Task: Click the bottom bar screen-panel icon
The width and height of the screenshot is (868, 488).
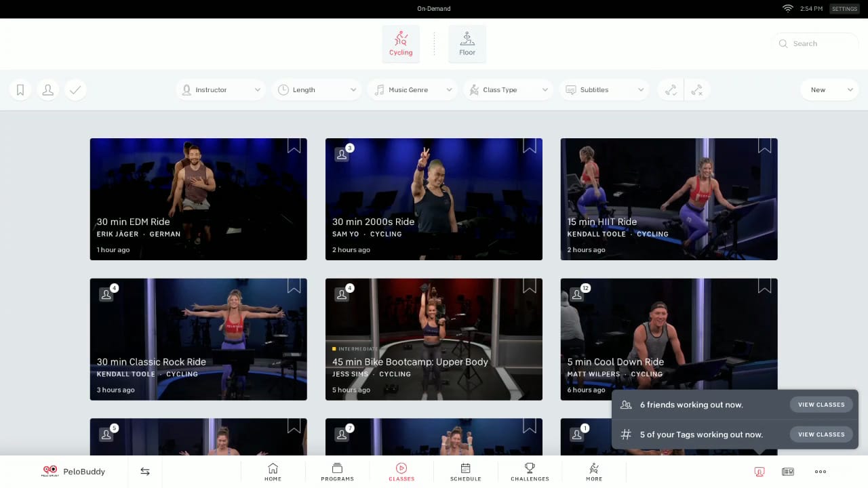Action: [x=788, y=472]
